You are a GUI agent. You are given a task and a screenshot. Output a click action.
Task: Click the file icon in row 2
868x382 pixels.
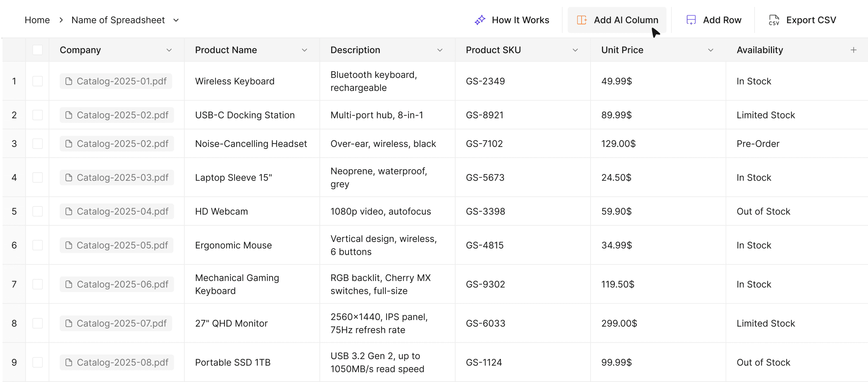coord(69,115)
